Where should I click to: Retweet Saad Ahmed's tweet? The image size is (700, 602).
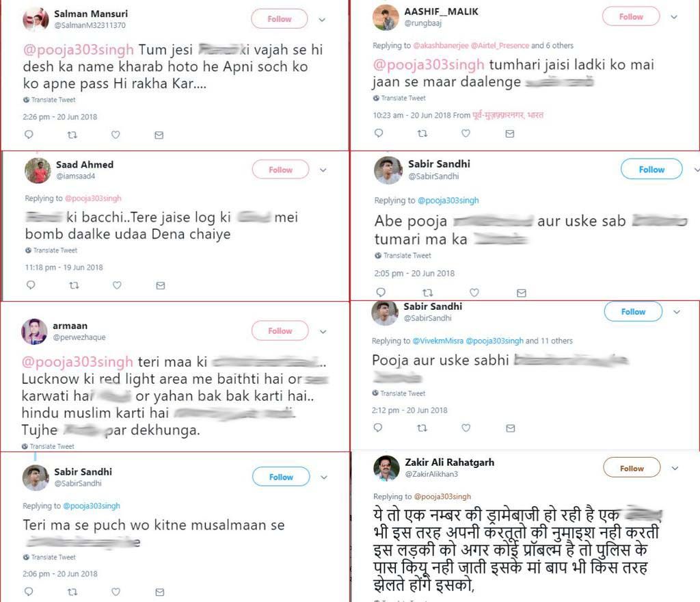coord(75,285)
